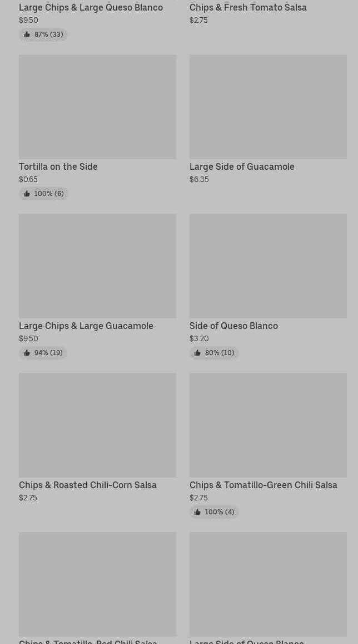Select the Side of Queso Blanco photo
The width and height of the screenshot is (358, 644).
point(268,266)
